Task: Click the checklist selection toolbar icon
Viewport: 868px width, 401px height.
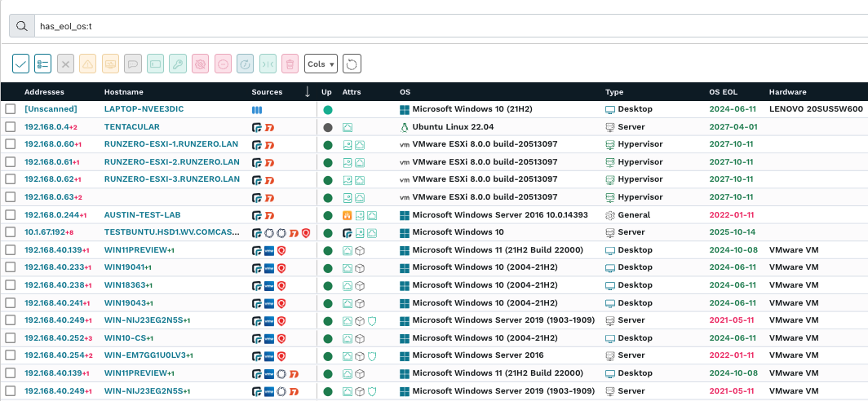Action: click(43, 64)
